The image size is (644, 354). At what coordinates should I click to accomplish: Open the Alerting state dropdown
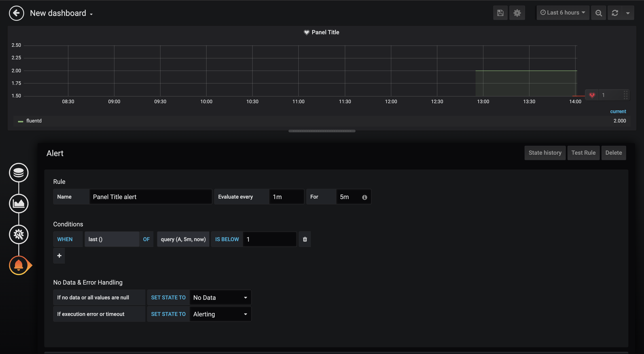click(x=220, y=314)
